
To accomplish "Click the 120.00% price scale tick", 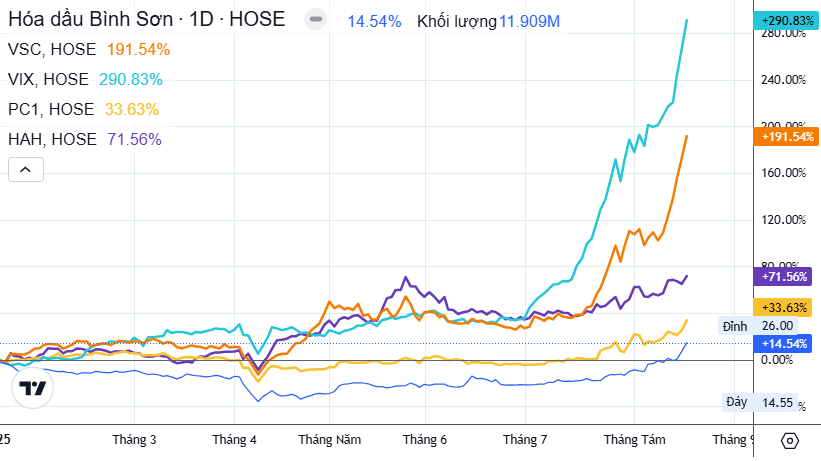I will coord(783,219).
